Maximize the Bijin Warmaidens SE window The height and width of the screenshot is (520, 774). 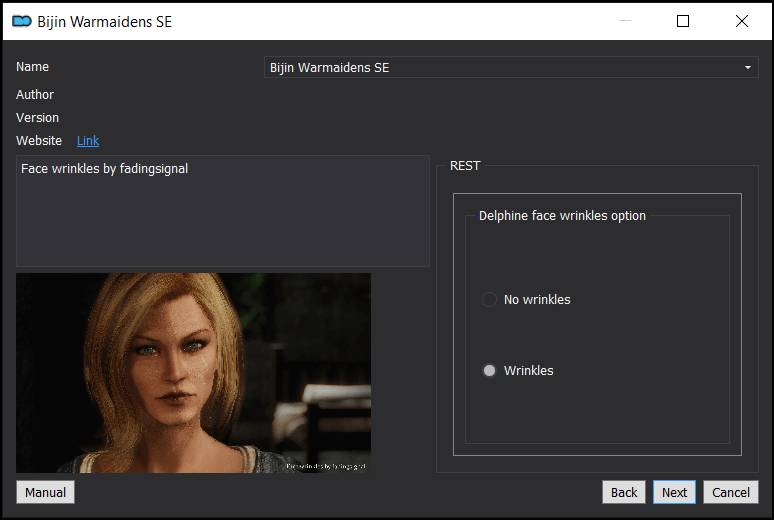pyautogui.click(x=683, y=21)
